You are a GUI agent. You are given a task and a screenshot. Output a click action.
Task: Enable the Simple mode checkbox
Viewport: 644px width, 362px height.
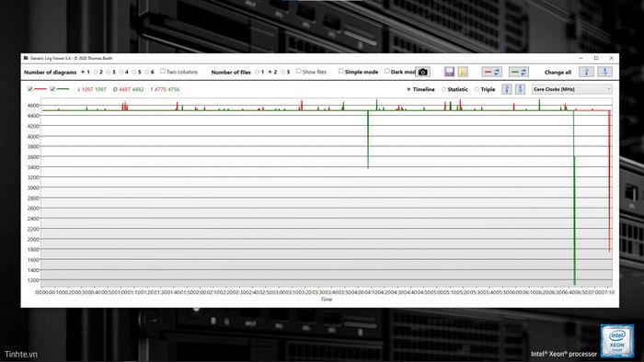coord(341,72)
